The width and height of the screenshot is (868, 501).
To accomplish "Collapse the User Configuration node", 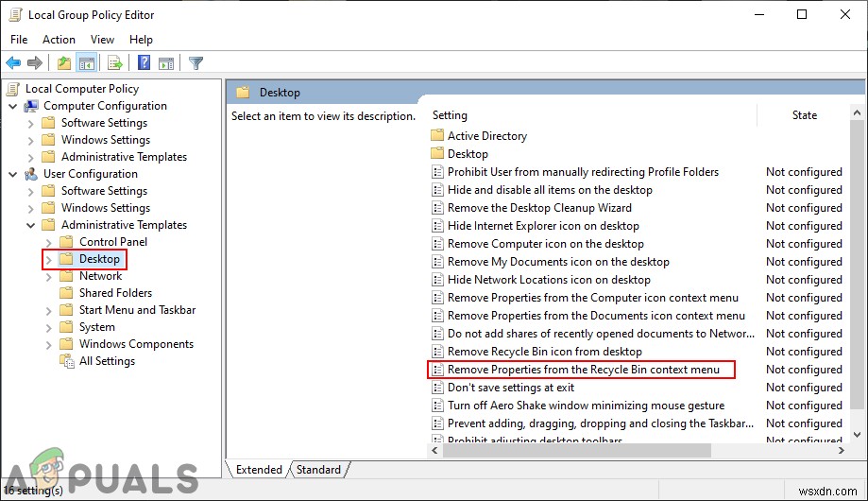I will [12, 174].
